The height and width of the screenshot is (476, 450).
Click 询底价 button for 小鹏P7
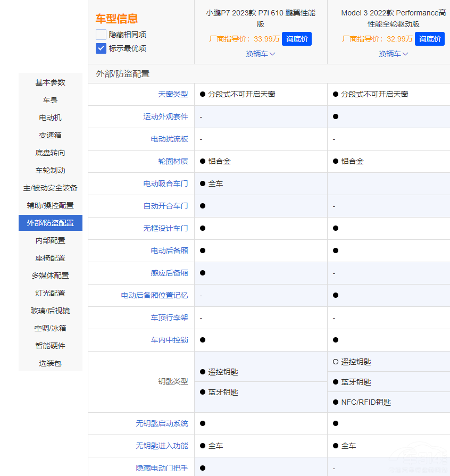click(x=296, y=39)
